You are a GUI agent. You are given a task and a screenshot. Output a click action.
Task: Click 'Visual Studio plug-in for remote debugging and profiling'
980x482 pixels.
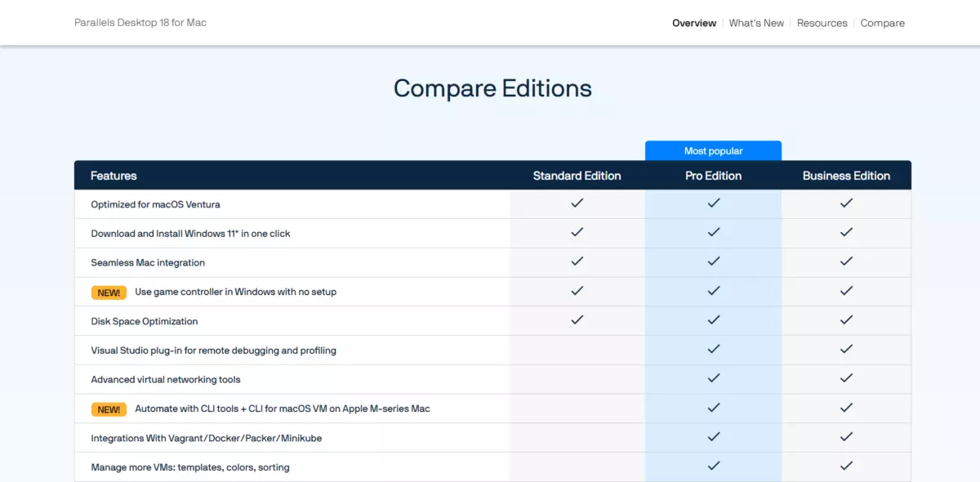(213, 350)
